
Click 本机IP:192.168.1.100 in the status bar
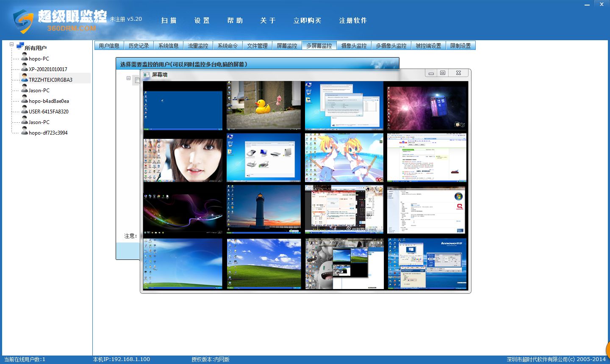tap(122, 359)
